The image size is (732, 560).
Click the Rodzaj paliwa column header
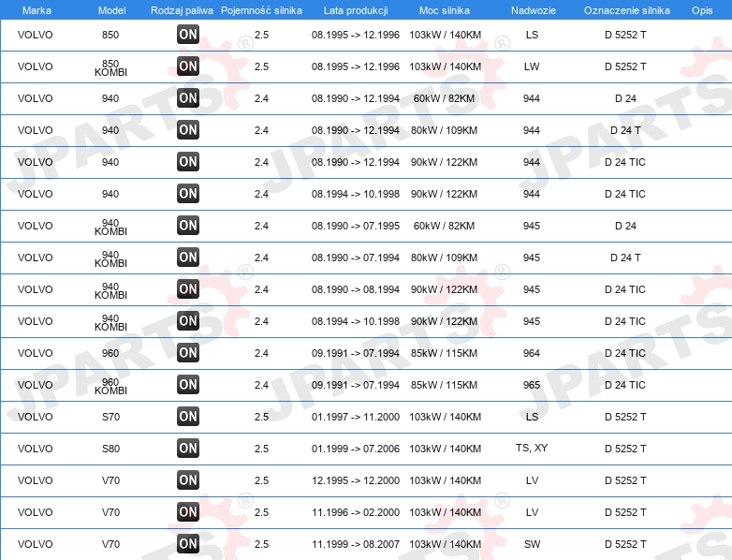(x=182, y=10)
